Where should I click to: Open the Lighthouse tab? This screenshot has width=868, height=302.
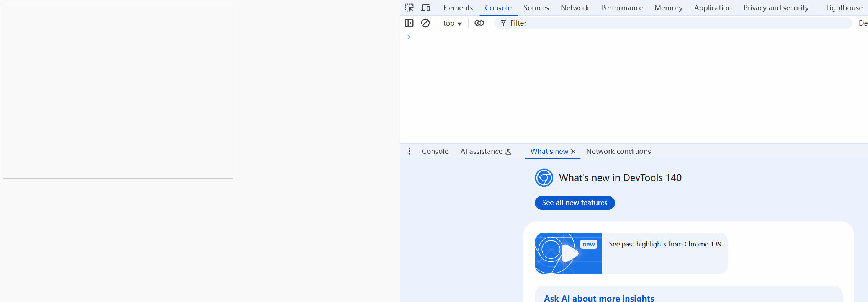pos(844,8)
